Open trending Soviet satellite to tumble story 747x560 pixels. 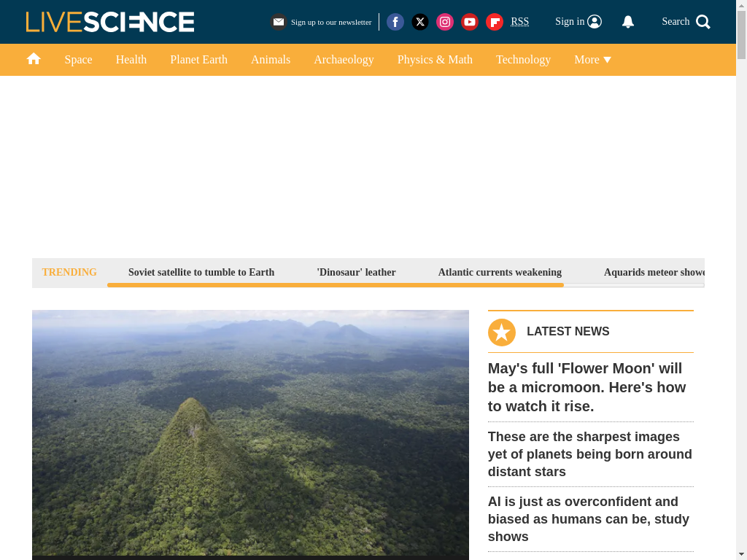pyautogui.click(x=201, y=273)
